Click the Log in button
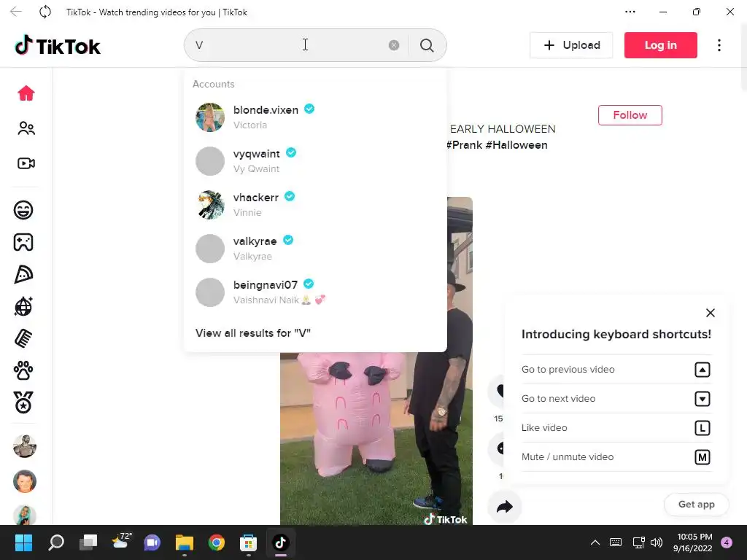 point(660,45)
